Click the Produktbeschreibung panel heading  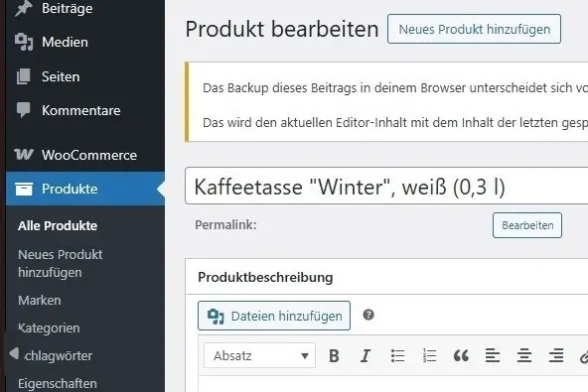click(x=265, y=278)
